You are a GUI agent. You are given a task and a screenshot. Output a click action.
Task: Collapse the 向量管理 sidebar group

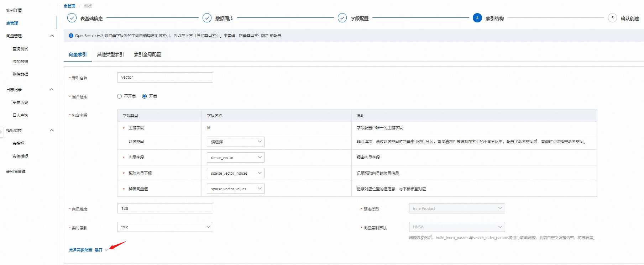52,36
